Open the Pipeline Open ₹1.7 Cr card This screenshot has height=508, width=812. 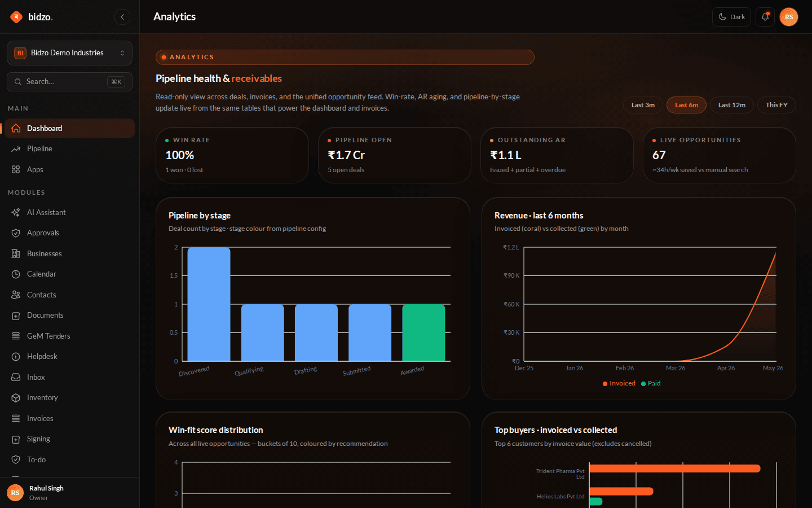[x=395, y=155]
